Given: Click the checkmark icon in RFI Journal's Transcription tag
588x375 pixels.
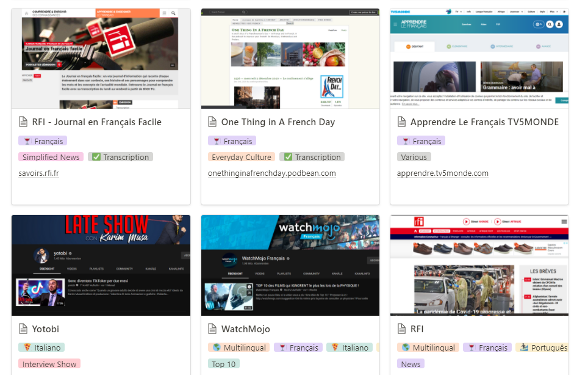Looking at the screenshot, I should (x=96, y=157).
